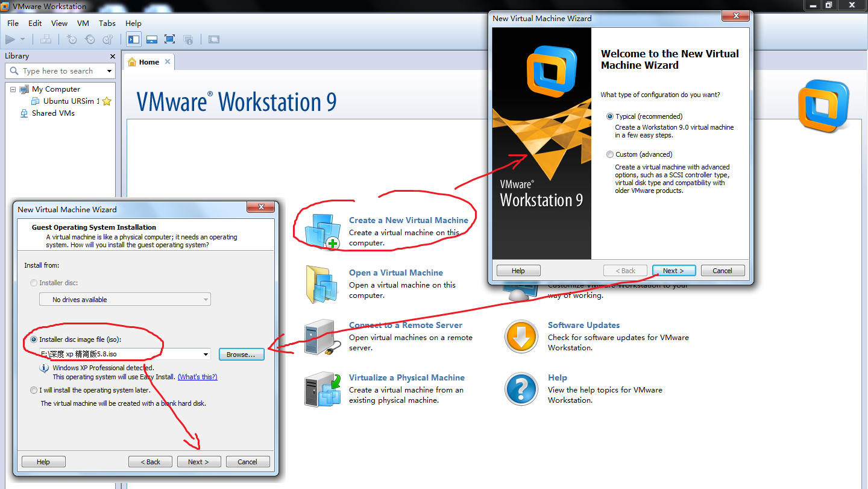Click in the Library search field

[61, 71]
